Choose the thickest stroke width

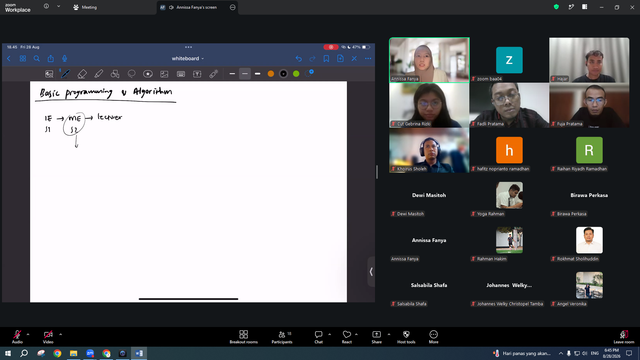click(258, 74)
